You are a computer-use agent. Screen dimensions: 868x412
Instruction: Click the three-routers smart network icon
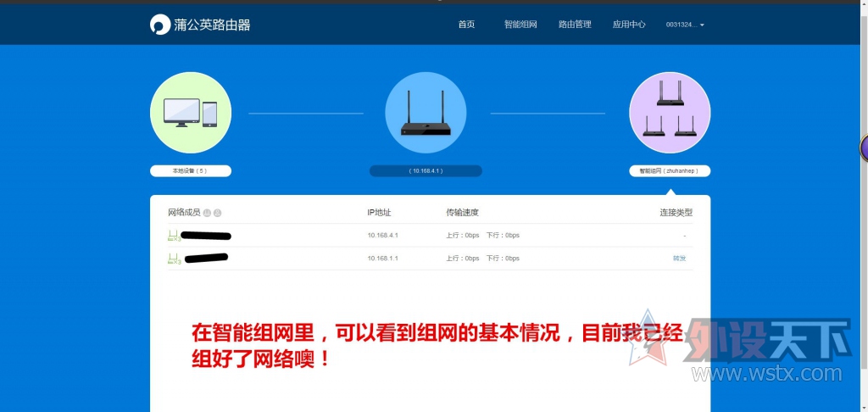pos(670,113)
